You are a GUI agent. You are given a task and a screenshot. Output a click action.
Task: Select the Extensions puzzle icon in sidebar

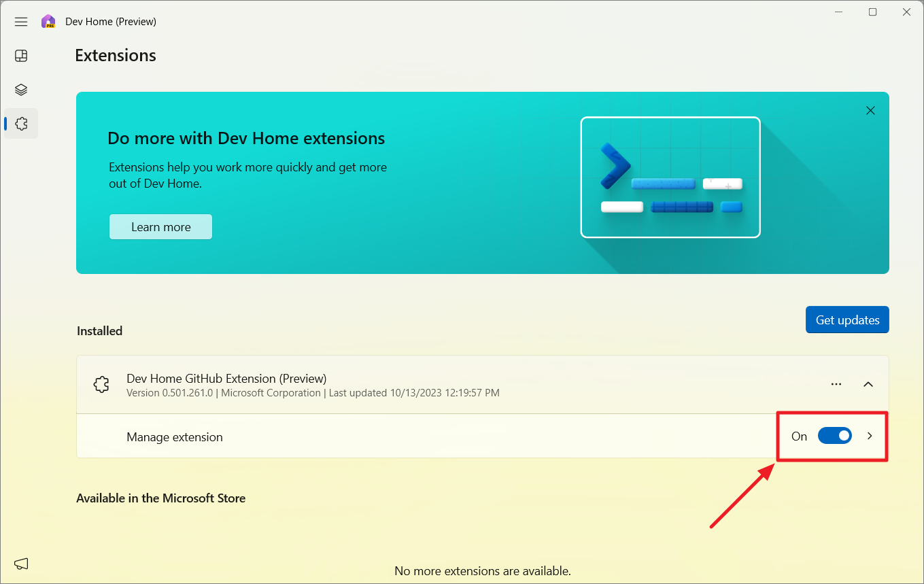point(20,123)
